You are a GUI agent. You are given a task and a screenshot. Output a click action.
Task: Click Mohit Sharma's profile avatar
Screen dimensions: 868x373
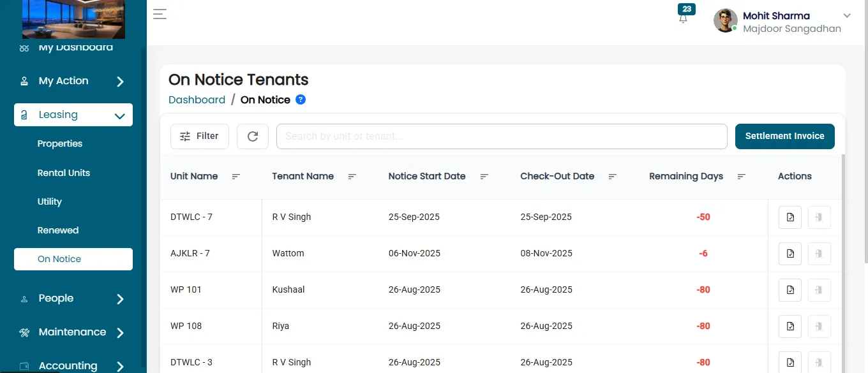point(725,20)
